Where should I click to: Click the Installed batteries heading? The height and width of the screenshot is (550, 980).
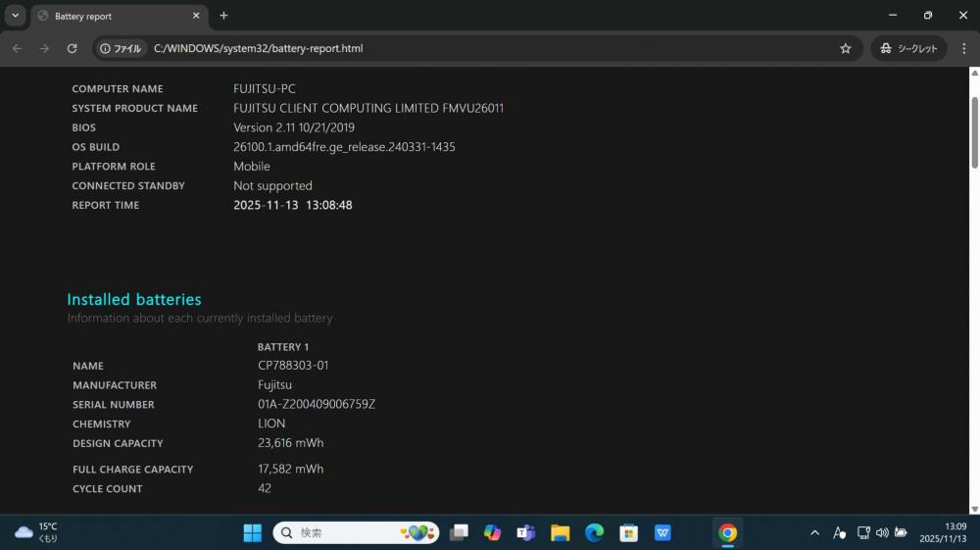click(134, 299)
